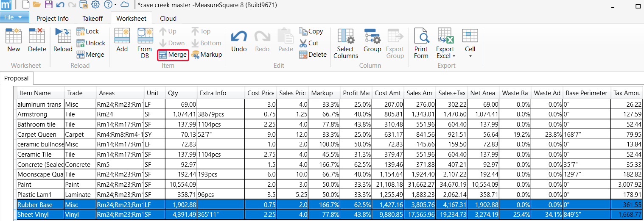Image resolution: width=644 pixels, height=221 pixels.
Task: Click the Paint quantity 10,554.09 cell
Action: (x=181, y=185)
